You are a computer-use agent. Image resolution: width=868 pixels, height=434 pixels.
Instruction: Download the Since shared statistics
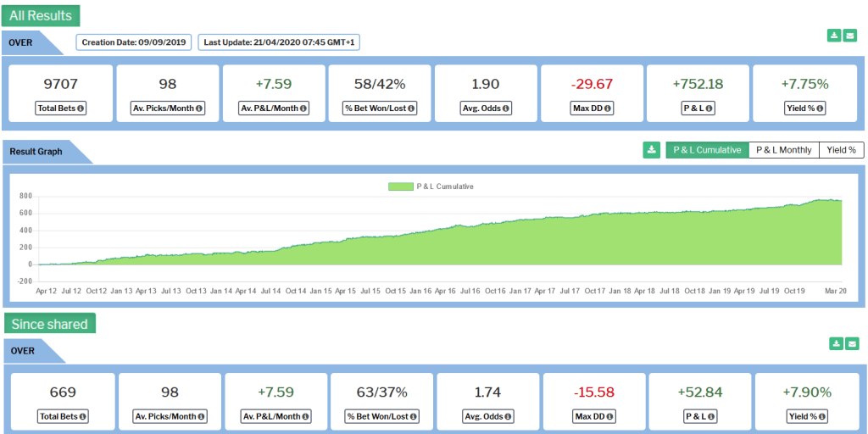(x=836, y=343)
